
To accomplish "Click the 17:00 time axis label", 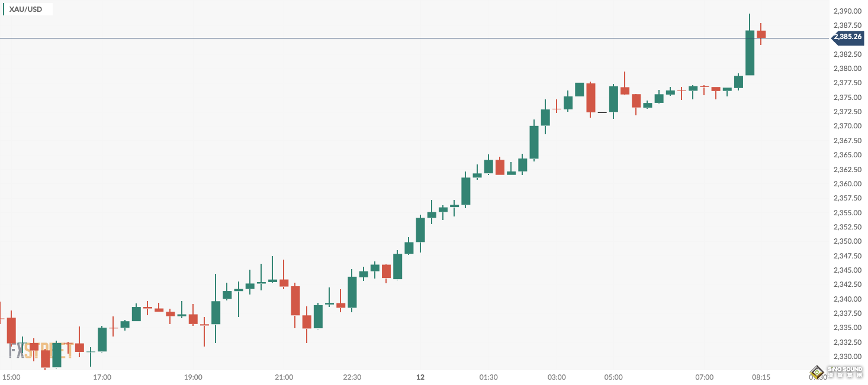I will 102,377.
